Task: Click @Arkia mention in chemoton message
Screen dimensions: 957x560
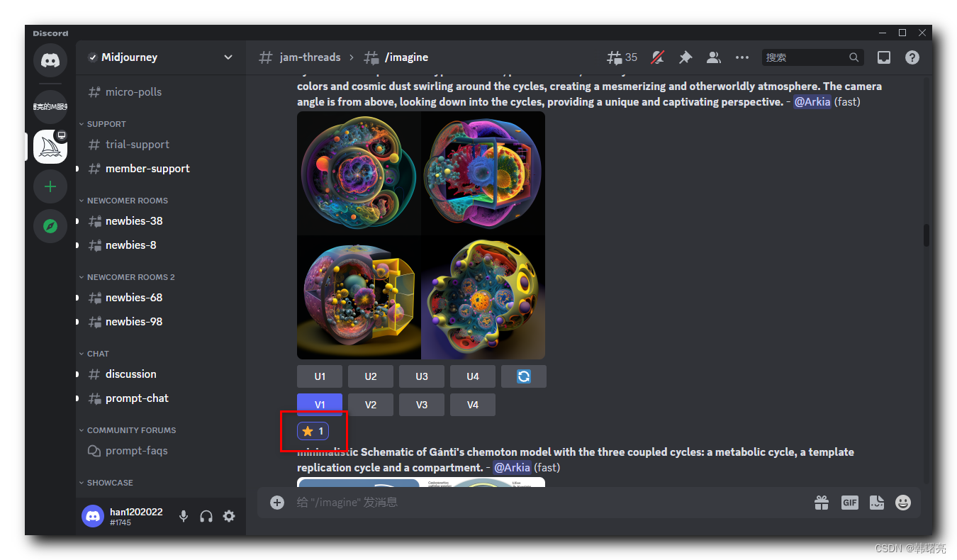Action: tap(512, 468)
